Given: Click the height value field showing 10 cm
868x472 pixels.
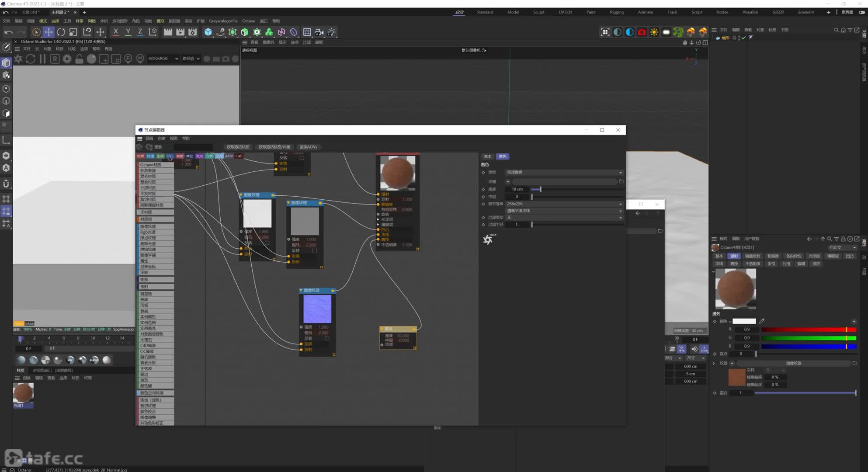Looking at the screenshot, I should pyautogui.click(x=517, y=189).
